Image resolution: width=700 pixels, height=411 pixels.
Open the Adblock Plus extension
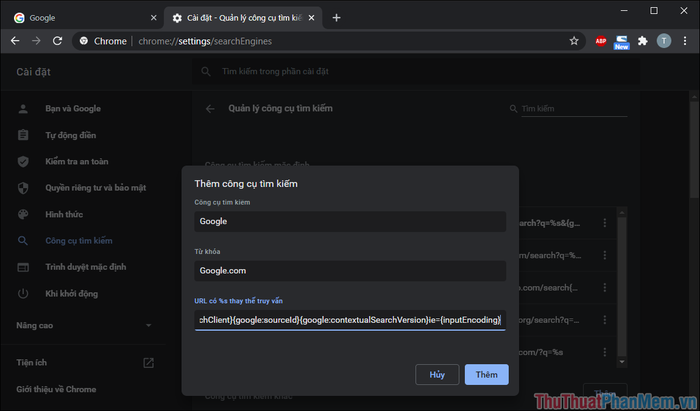point(600,41)
